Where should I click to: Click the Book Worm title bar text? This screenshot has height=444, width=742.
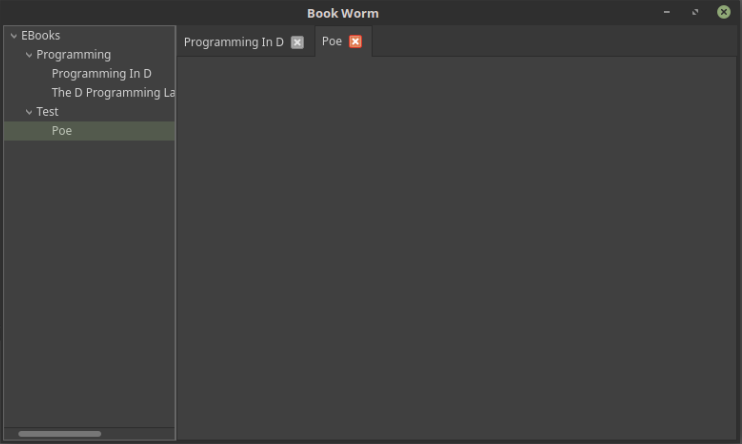tap(342, 13)
